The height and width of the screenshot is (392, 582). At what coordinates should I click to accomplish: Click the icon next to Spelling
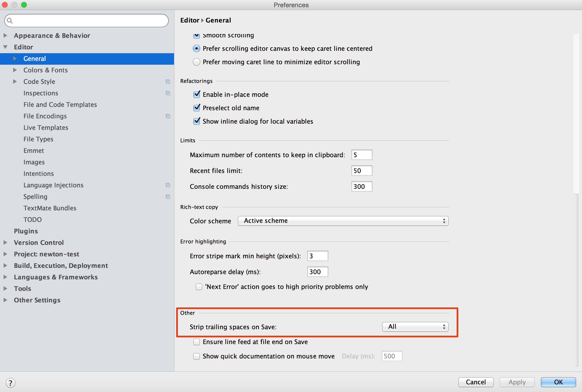click(x=168, y=197)
